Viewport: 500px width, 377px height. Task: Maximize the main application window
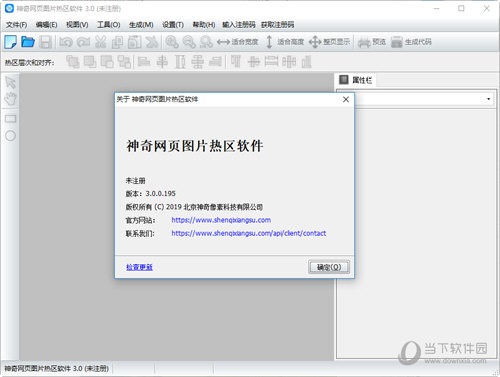461,8
